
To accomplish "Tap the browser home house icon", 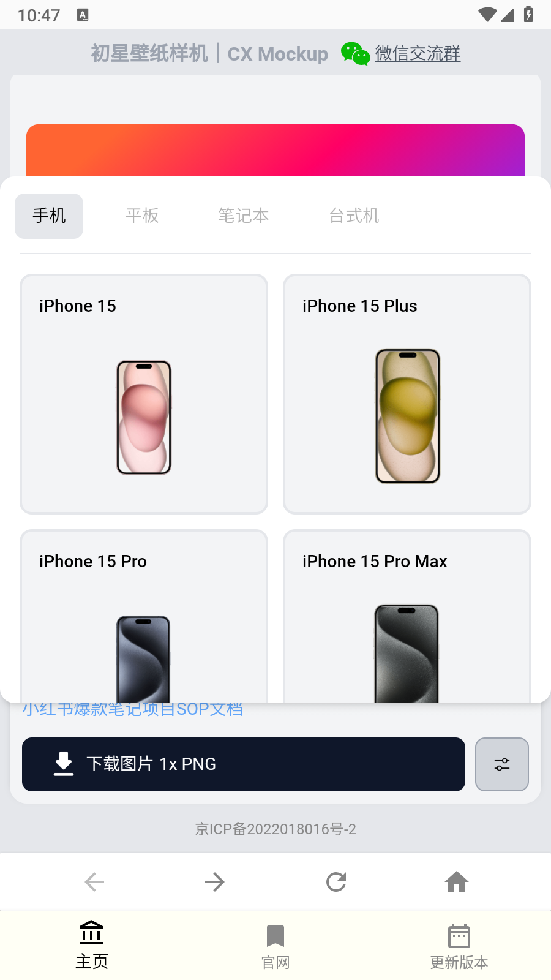I will (x=457, y=882).
